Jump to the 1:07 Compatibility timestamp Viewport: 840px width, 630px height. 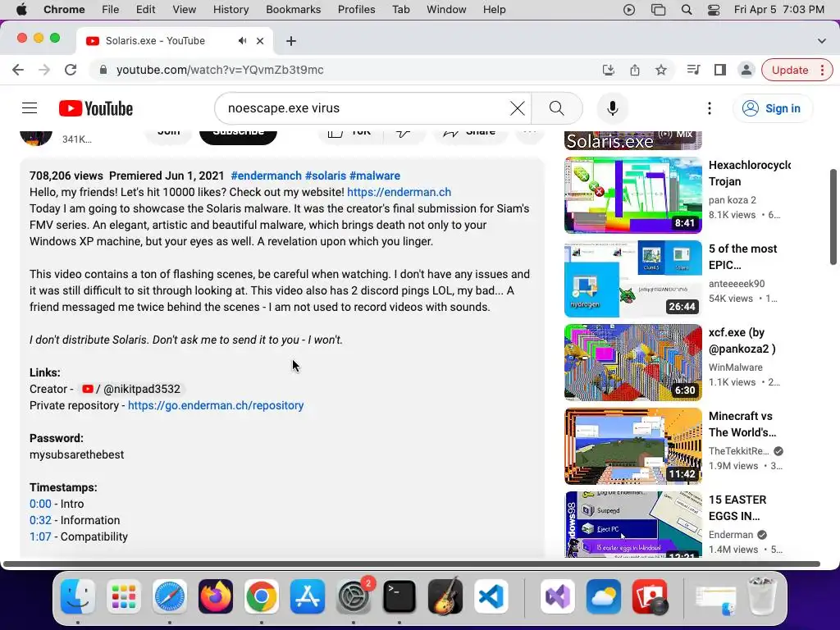pos(40,536)
